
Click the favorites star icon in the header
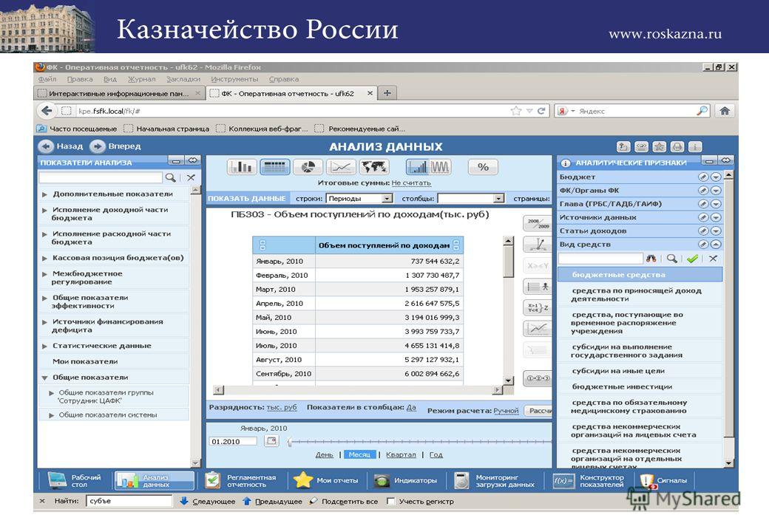[x=660, y=146]
